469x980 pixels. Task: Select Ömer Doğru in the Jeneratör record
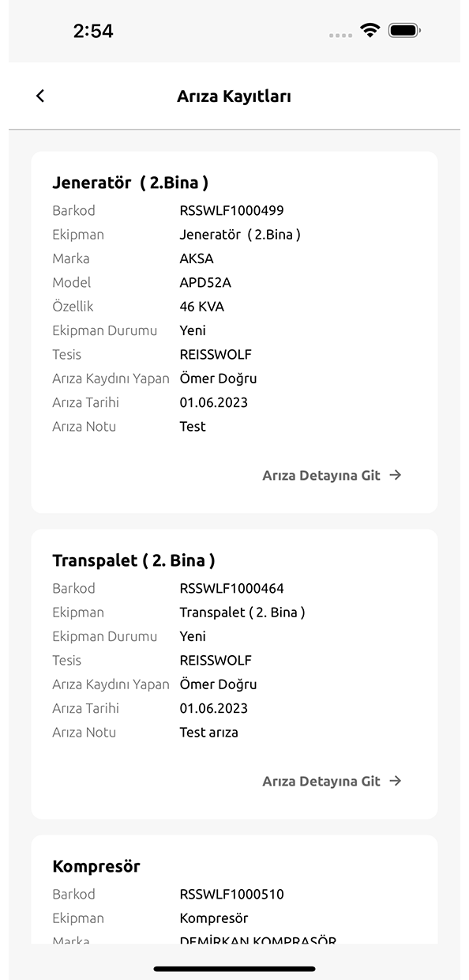pos(218,378)
